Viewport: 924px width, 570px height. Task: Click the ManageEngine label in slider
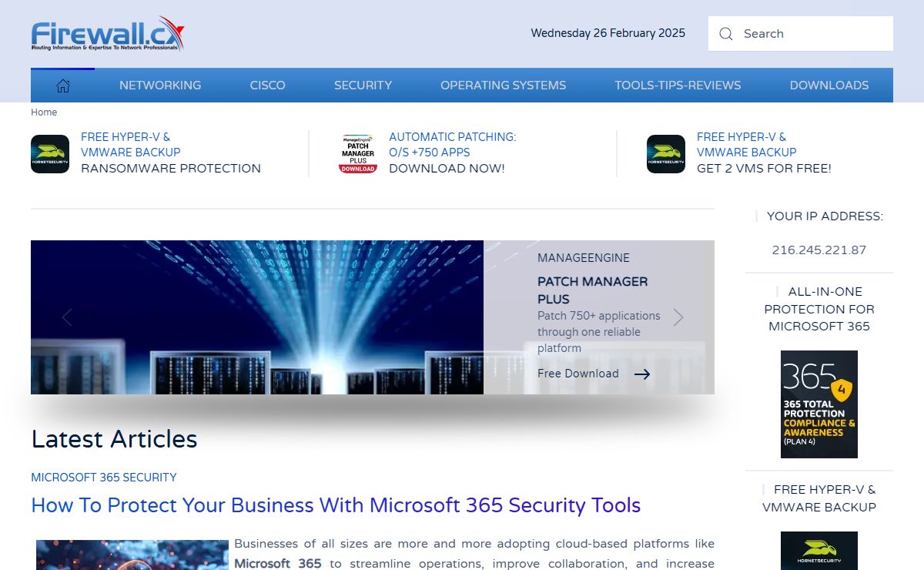[584, 258]
